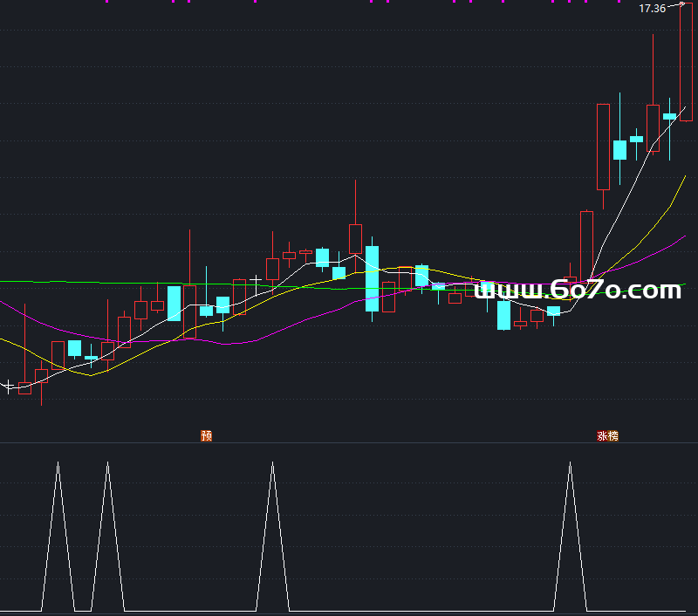Screen dimensions: 698x616
Task: Click the magenta moving average line
Action: [x=262, y=335]
